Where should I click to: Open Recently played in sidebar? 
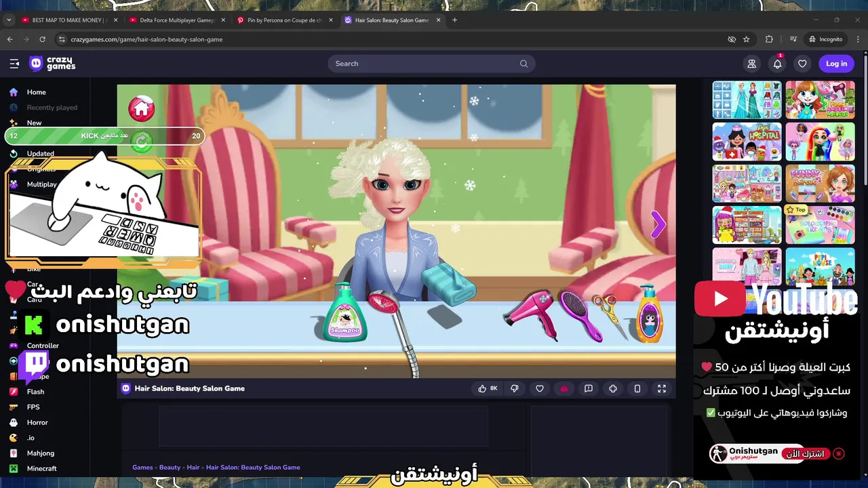tap(45, 108)
